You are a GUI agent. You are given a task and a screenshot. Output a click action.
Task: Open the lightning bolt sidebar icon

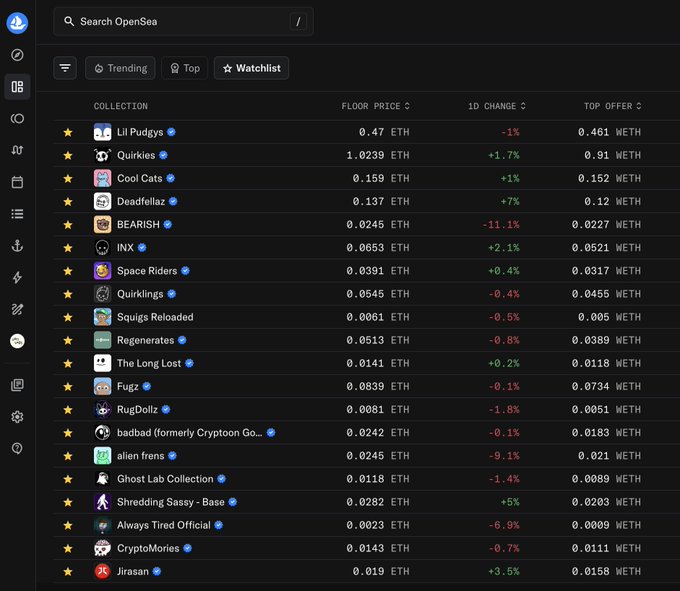coord(17,278)
